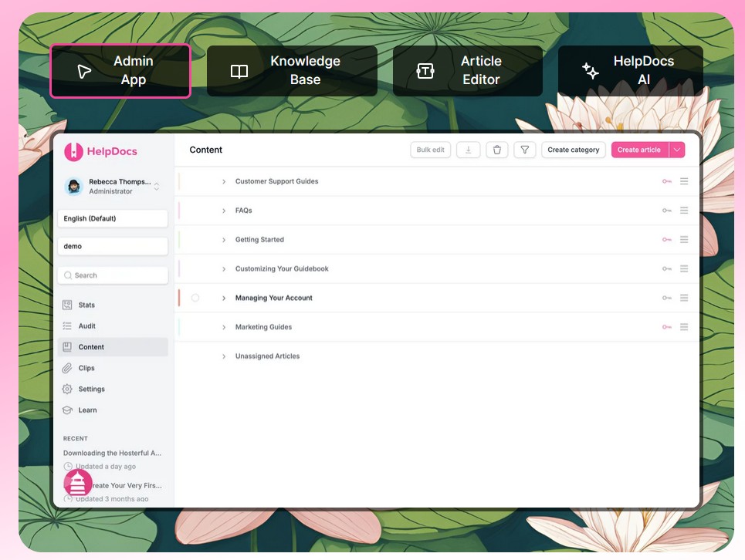
Task: Click the Content sidebar icon
Action: [67, 347]
